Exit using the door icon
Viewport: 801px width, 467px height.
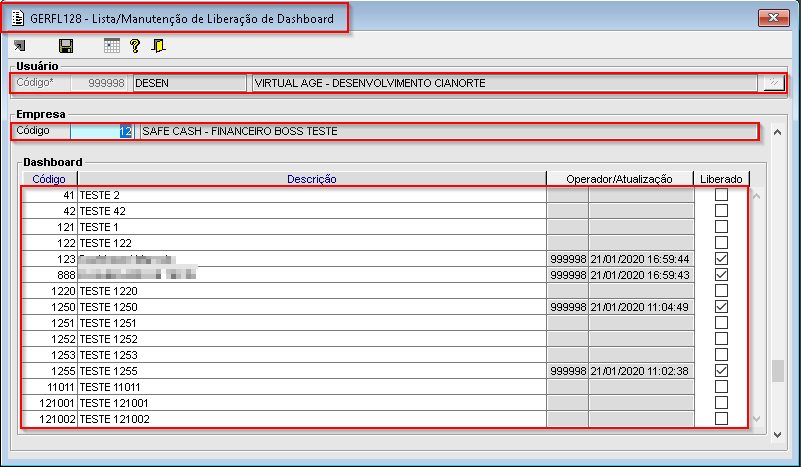point(158,46)
